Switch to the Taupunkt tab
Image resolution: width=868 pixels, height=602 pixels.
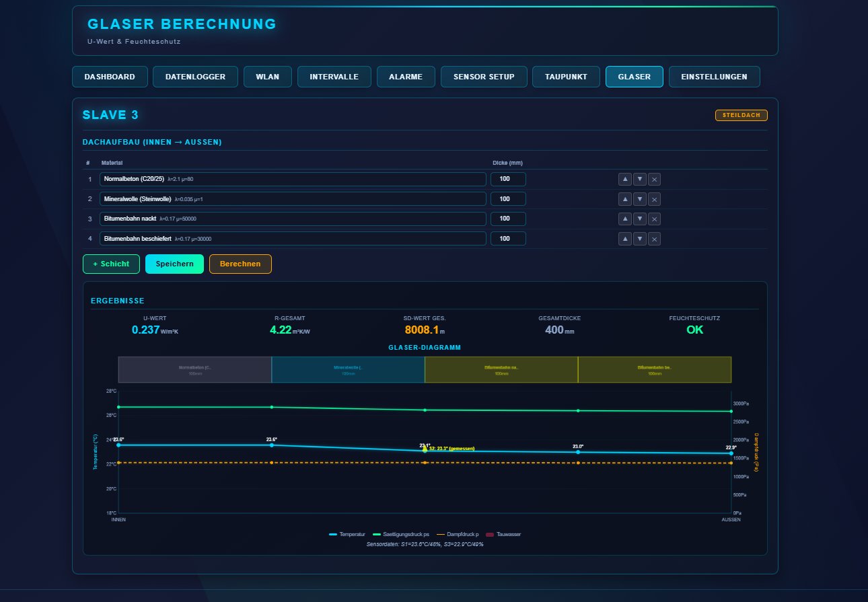pos(566,77)
